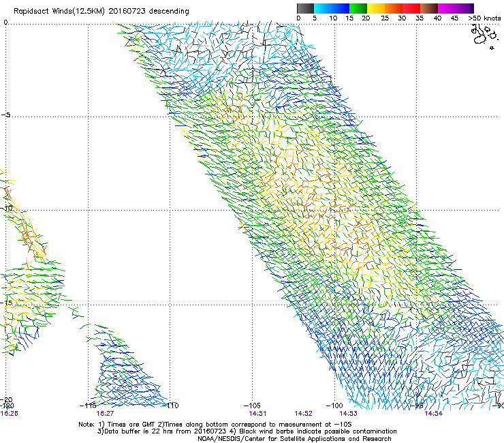
Task: Click the legend tick label 10
Action: point(333,18)
